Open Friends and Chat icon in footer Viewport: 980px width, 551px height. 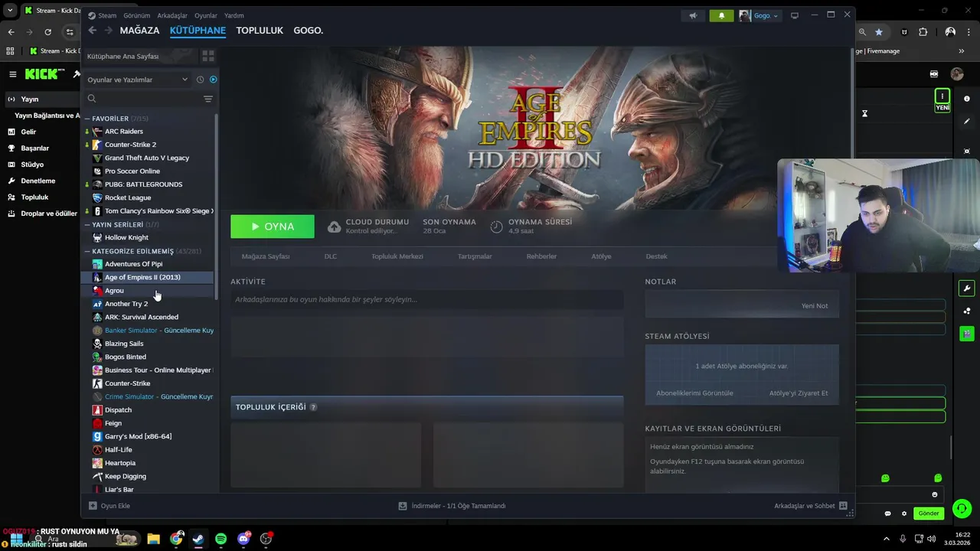pyautogui.click(x=843, y=506)
